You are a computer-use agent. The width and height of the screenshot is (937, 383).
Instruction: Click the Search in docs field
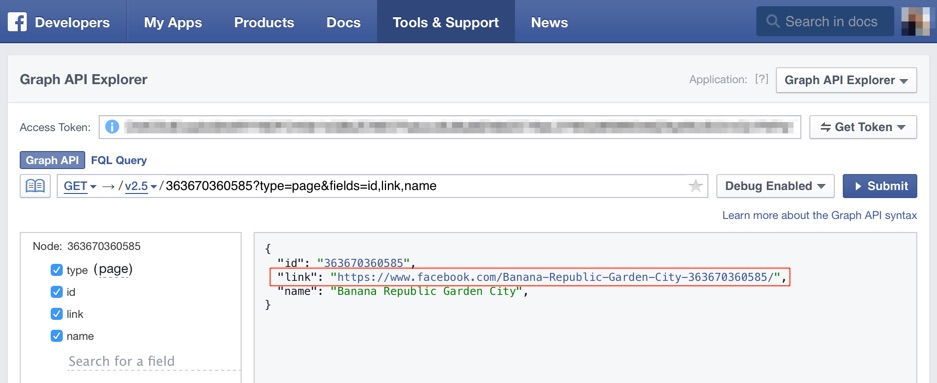825,22
